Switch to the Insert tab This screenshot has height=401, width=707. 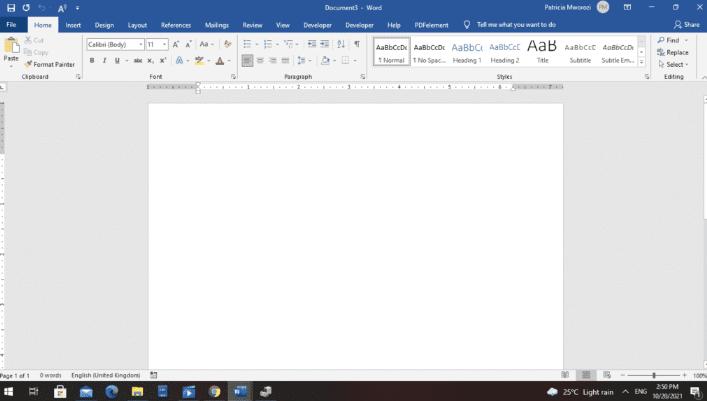click(x=73, y=25)
